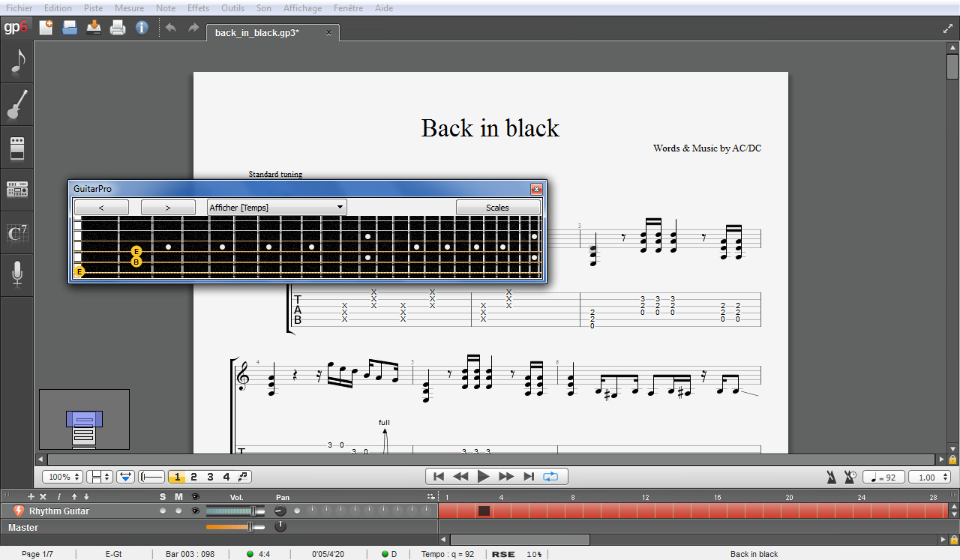Expand the track panel options icon
Screen dimensions: 960x560
click(430, 496)
